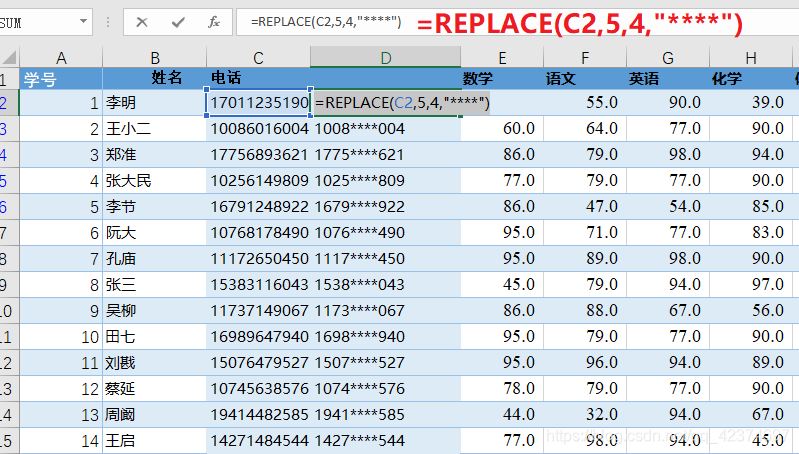Click the 英语 header cell
Viewport: 799px width, 454px height.
point(668,79)
